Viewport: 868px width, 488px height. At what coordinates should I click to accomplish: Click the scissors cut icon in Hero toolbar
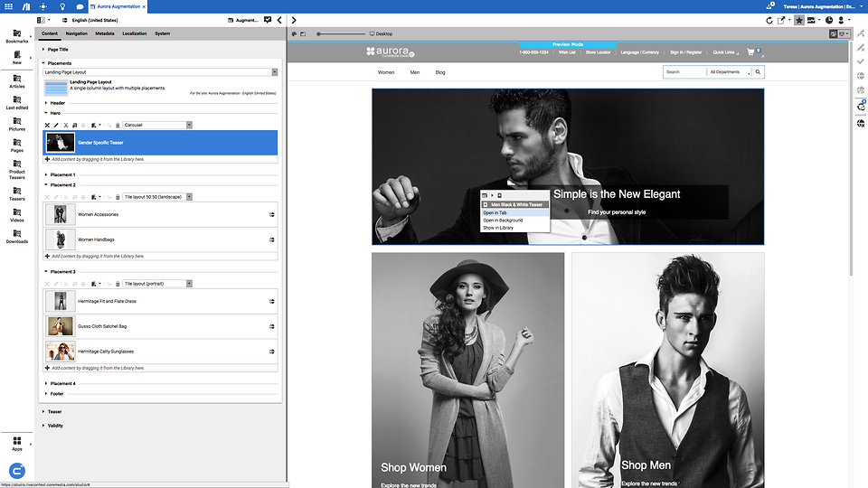point(65,125)
